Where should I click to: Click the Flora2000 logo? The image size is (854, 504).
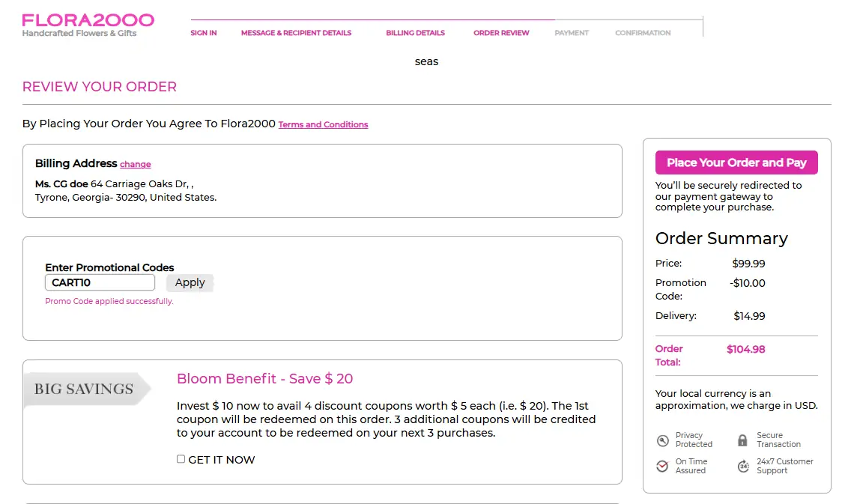(88, 25)
